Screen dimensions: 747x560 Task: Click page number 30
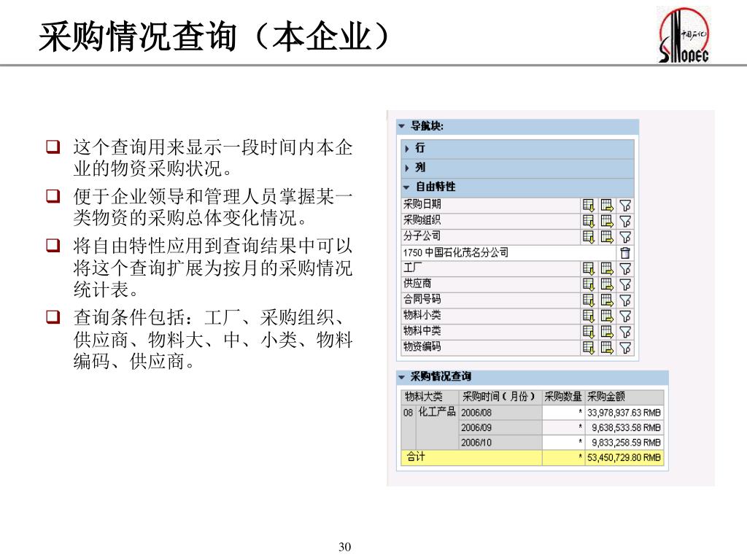pos(344,547)
